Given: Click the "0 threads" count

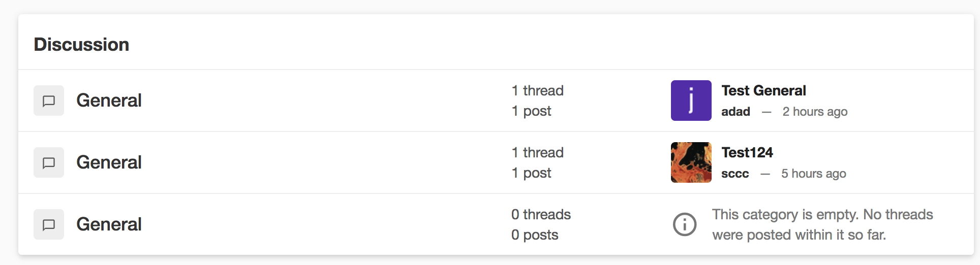Looking at the screenshot, I should point(541,215).
